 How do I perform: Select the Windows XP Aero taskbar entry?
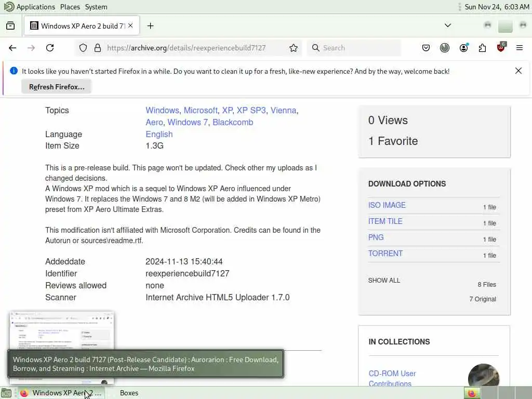61,393
